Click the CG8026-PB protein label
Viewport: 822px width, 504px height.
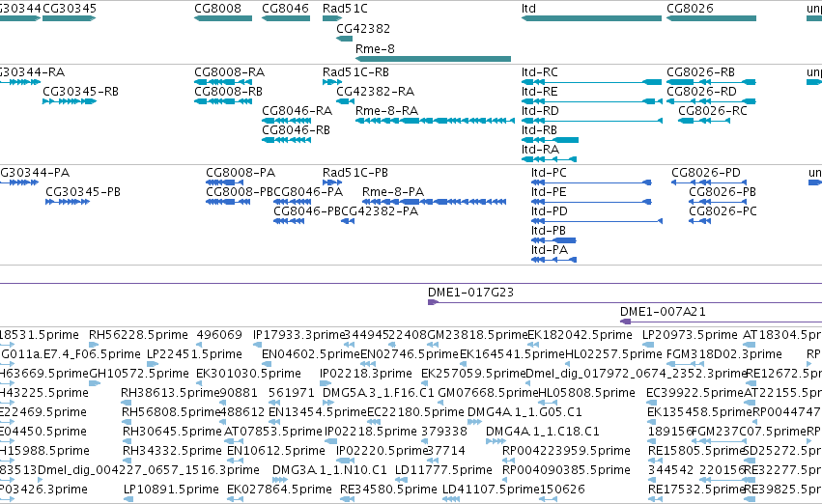click(x=723, y=192)
